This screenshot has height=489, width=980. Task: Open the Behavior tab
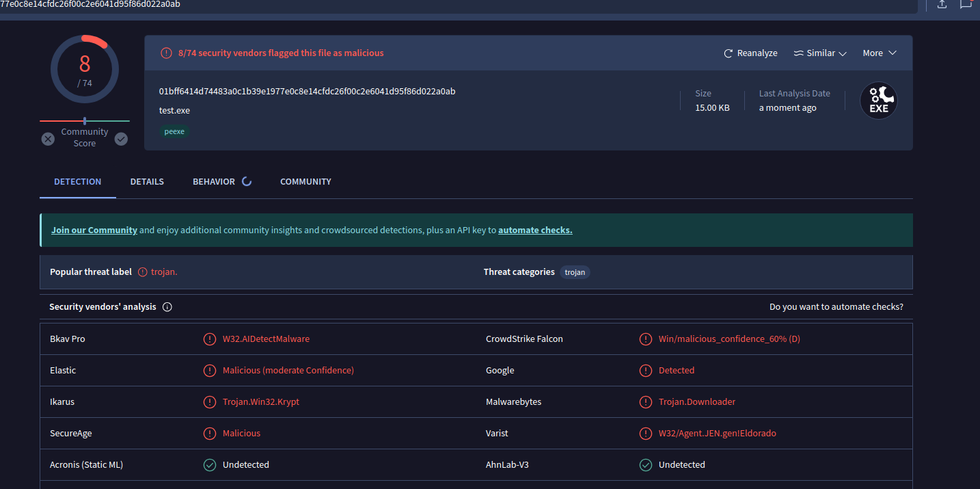pos(214,182)
